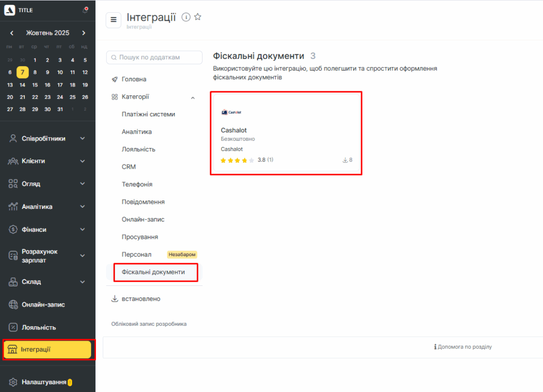Select October 15 in the calendar
The height and width of the screenshot is (392, 543).
(x=35, y=85)
